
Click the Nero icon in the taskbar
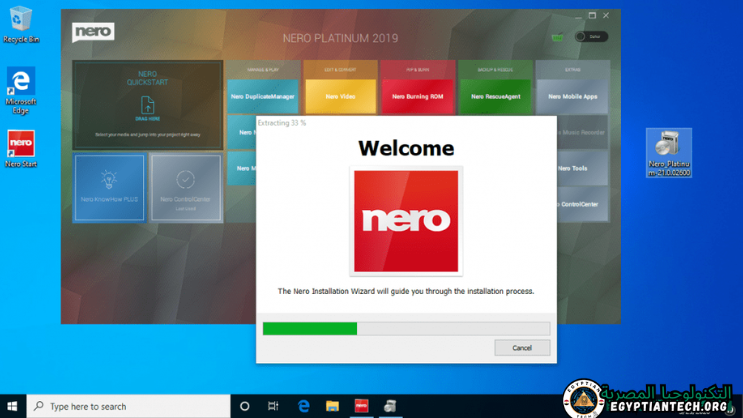pos(361,406)
